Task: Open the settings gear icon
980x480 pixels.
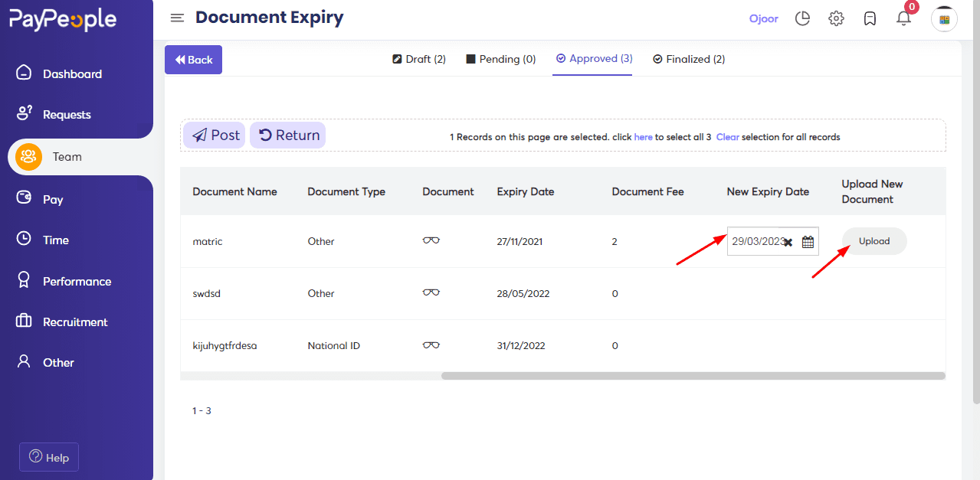Action: (x=836, y=18)
